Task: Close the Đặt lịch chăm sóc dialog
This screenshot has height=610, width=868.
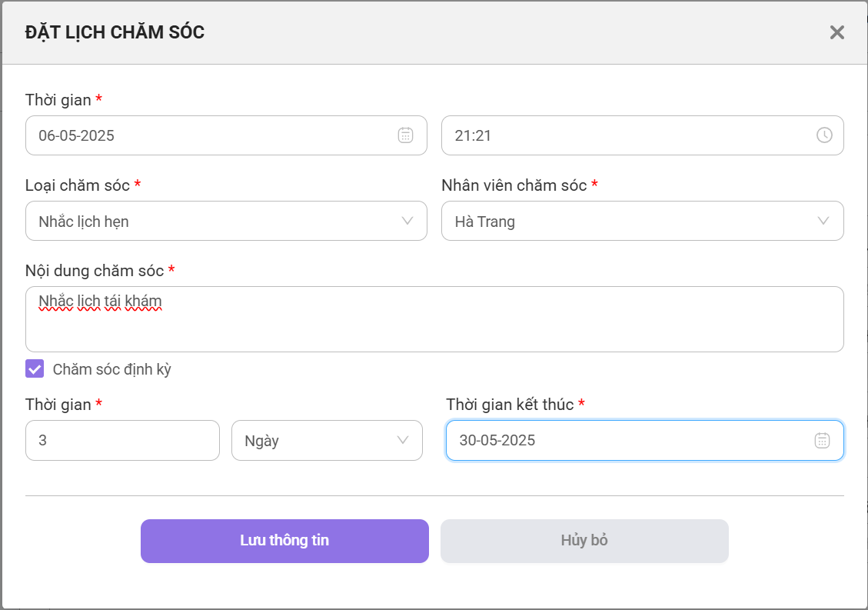Action: click(x=837, y=32)
